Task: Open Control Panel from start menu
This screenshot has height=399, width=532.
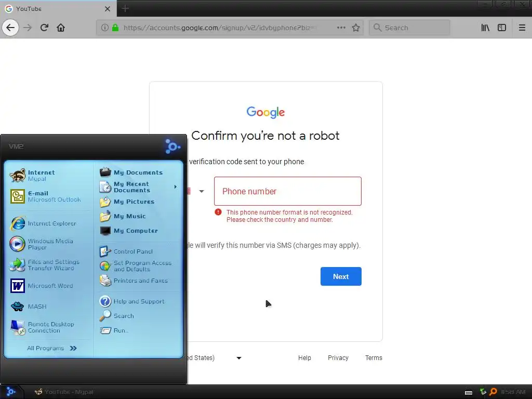Action: pyautogui.click(x=138, y=251)
